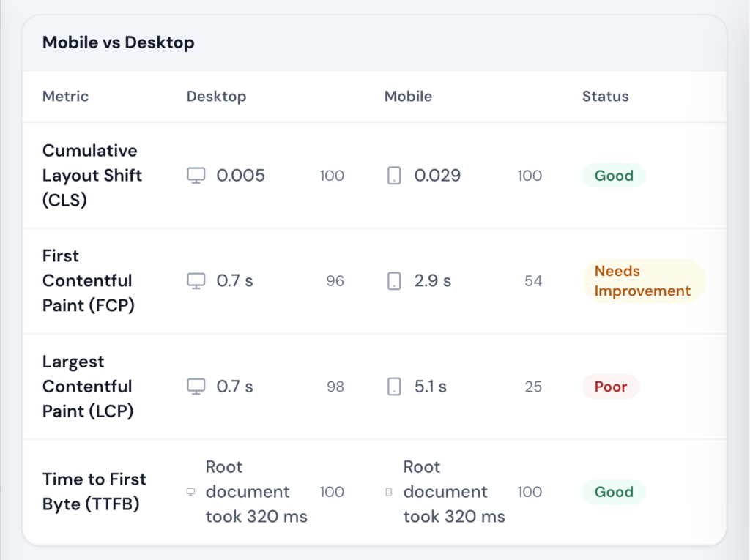Click the mobile score of 54 for FCP
The image size is (750, 560).
click(x=533, y=280)
